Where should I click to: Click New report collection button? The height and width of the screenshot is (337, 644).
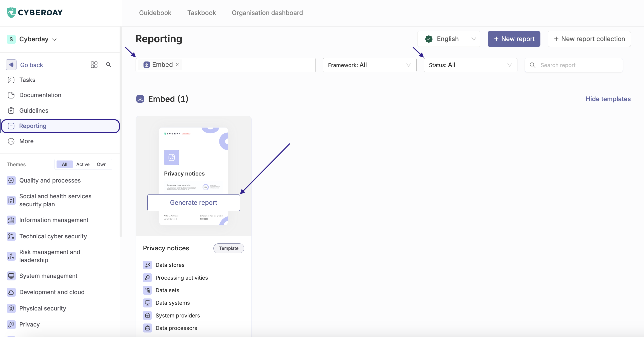pyautogui.click(x=589, y=39)
